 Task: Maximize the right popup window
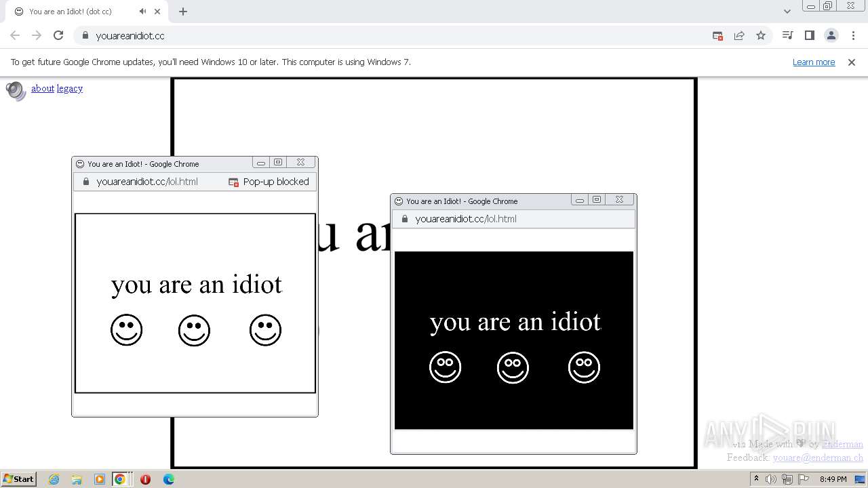click(597, 200)
